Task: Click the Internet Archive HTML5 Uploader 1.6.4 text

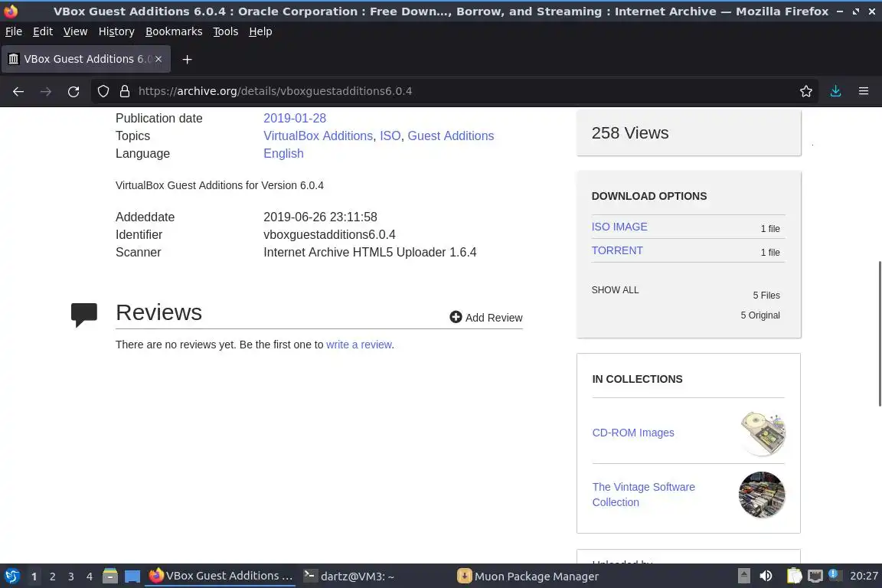Action: point(370,252)
